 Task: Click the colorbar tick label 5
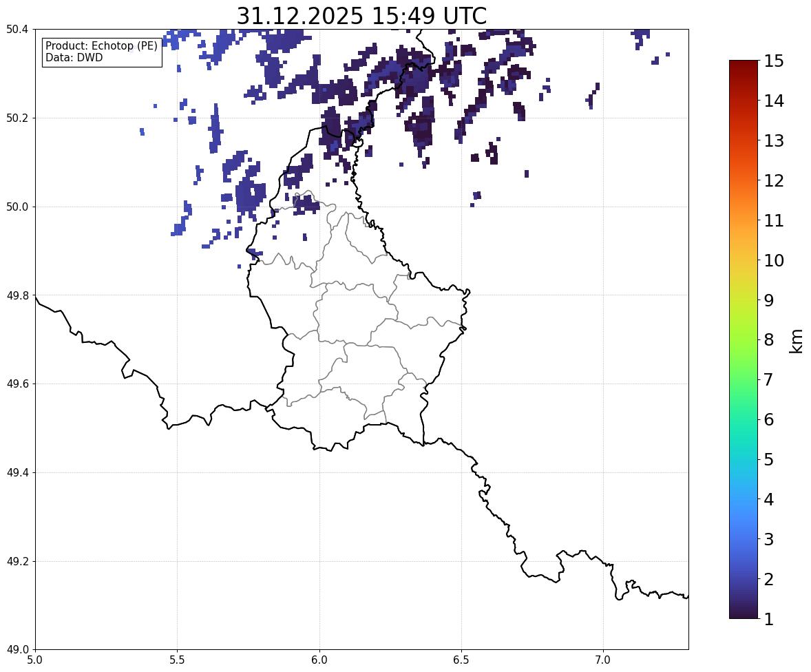tap(769, 459)
